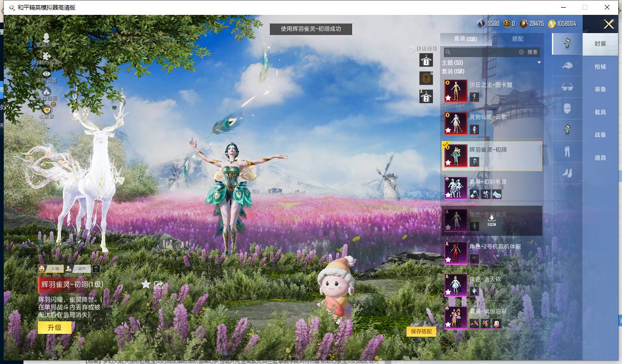This screenshot has height=364, width=622.
Task: Open the 分解与拆解 dismantle icon
Action: coord(47,56)
